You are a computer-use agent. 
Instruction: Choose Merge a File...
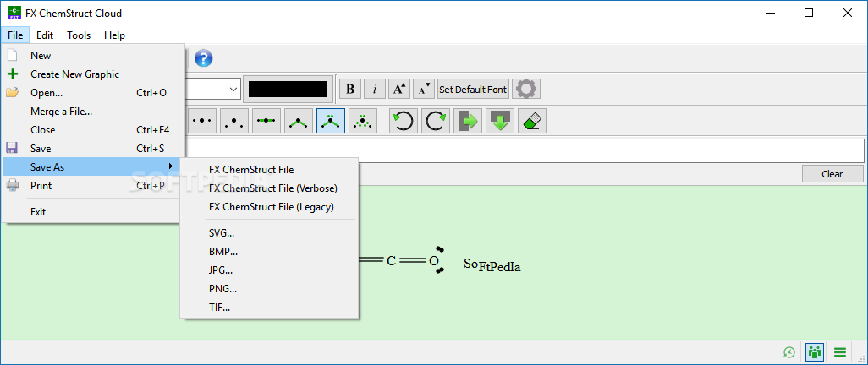pos(91,112)
